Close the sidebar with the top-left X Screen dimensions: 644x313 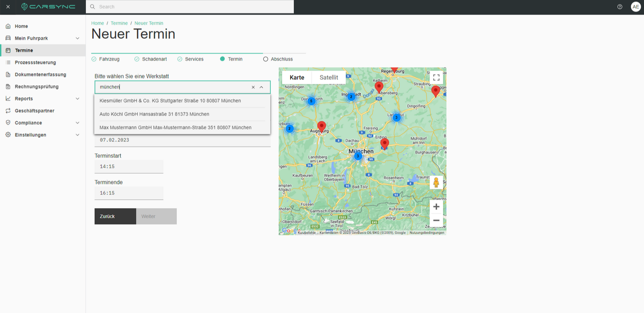[x=8, y=7]
